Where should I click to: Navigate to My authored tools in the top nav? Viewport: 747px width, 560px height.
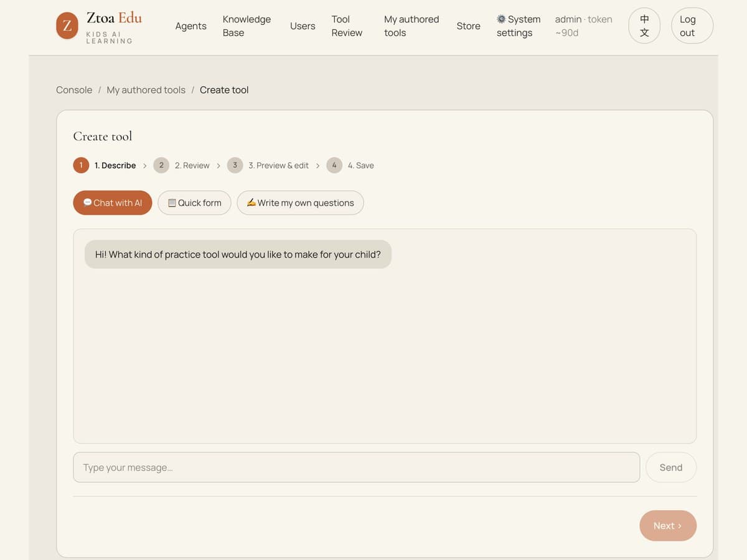click(x=411, y=26)
